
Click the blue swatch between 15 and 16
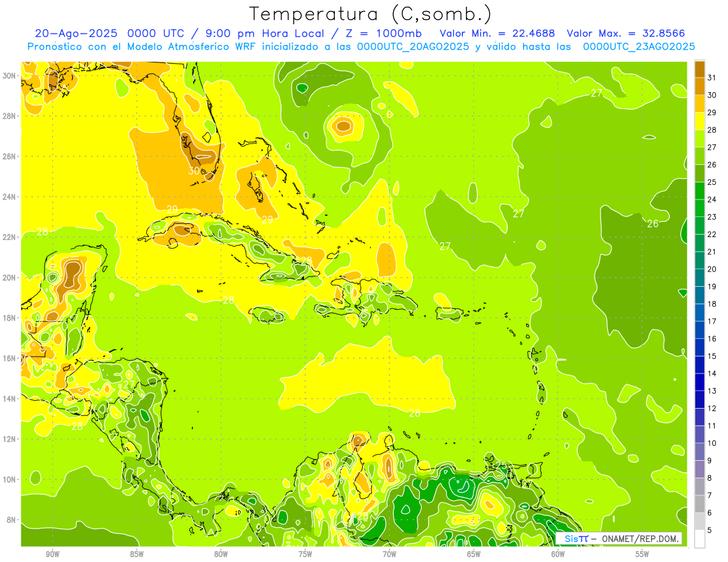pyautogui.click(x=699, y=347)
